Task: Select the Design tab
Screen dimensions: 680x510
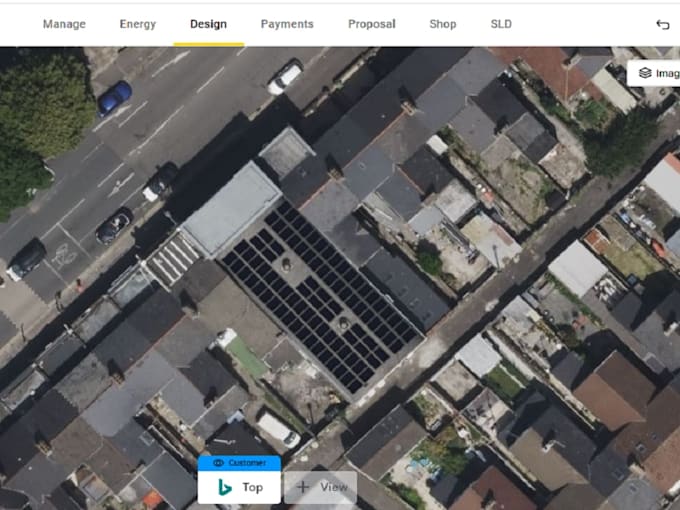Action: 209,24
